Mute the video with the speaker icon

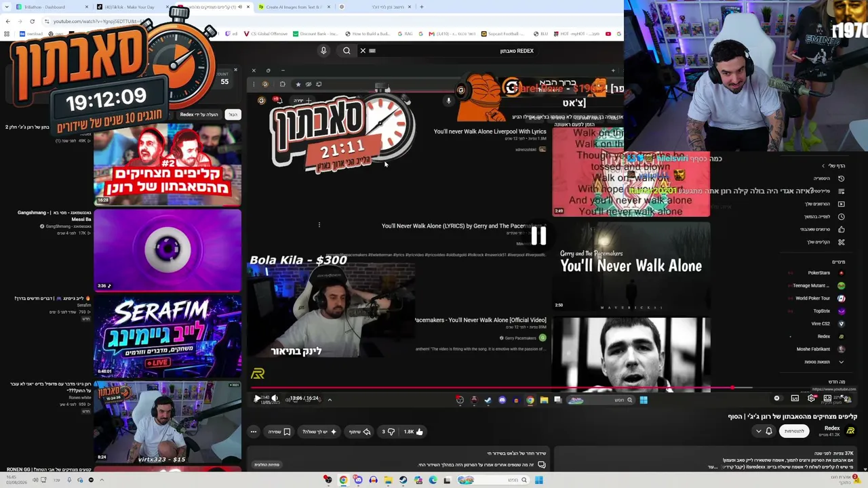point(274,399)
